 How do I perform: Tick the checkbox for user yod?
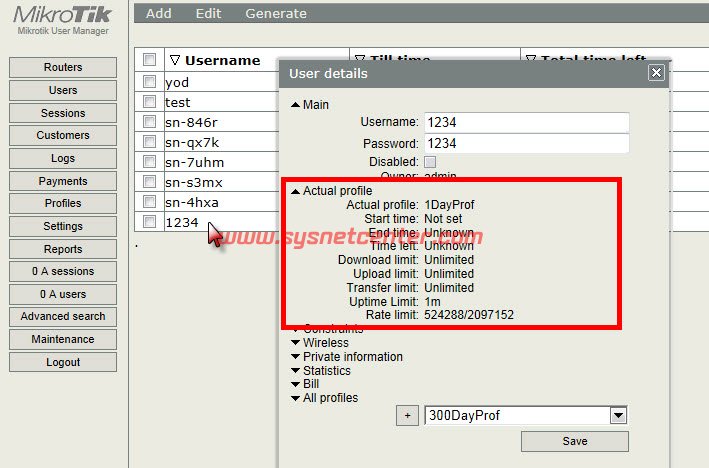[149, 82]
